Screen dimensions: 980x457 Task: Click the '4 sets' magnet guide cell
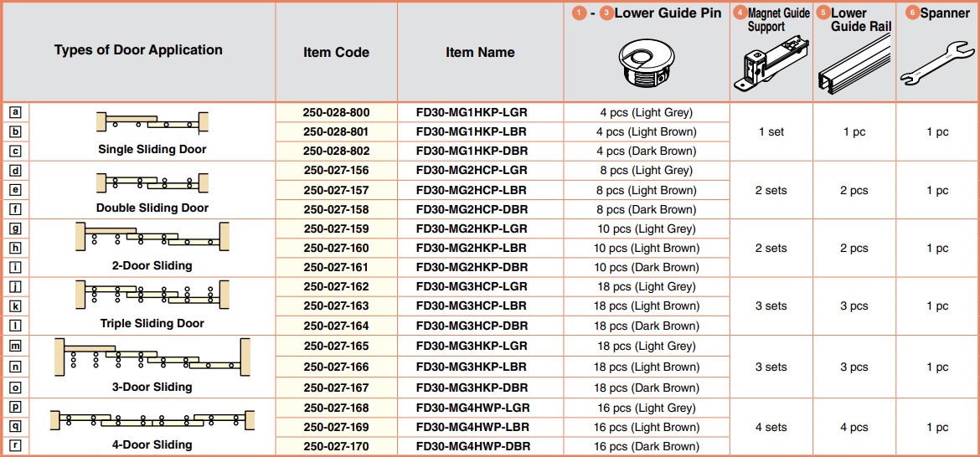point(771,427)
